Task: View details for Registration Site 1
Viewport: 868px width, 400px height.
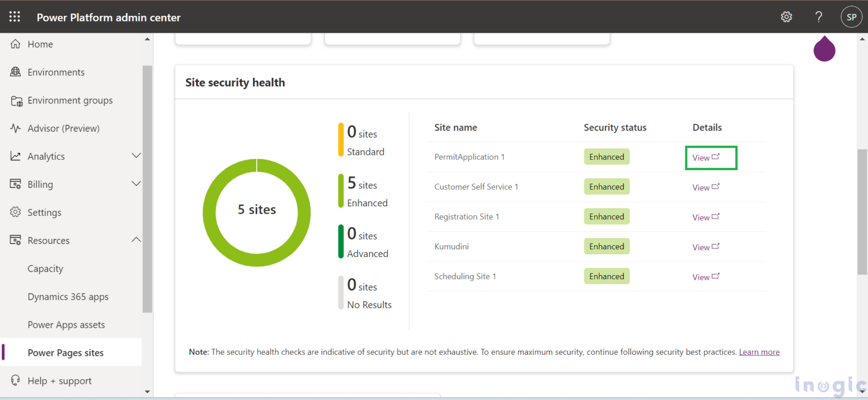Action: click(706, 218)
